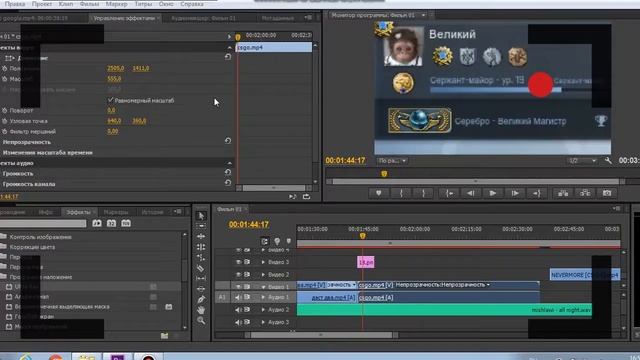Open the Клип menu
The width and height of the screenshot is (640, 360).
pyautogui.click(x=66, y=4)
